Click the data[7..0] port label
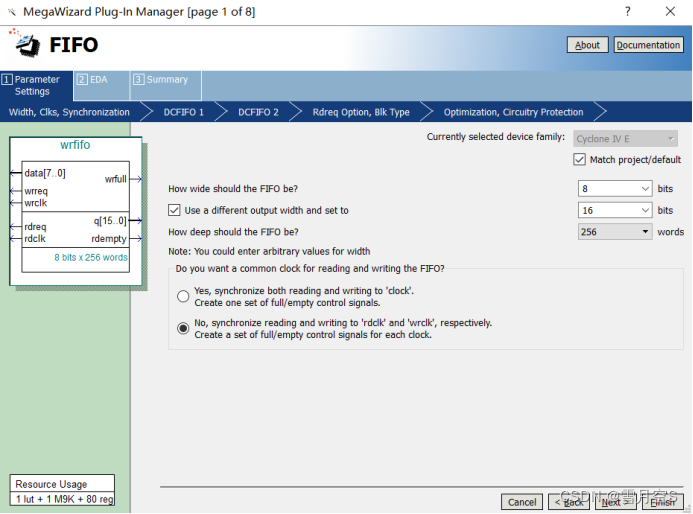This screenshot has width=693, height=514. click(x=45, y=173)
